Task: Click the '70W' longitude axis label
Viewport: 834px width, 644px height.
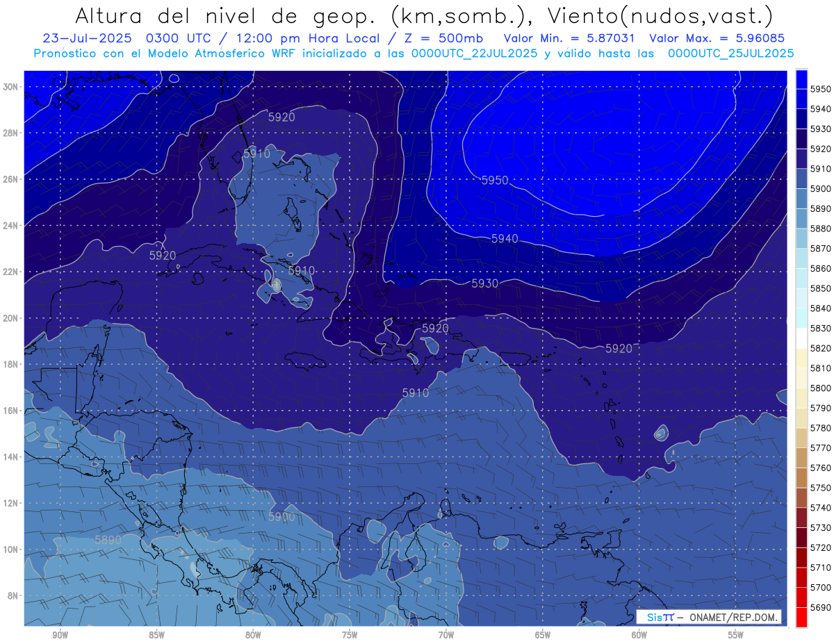Action: click(x=446, y=635)
